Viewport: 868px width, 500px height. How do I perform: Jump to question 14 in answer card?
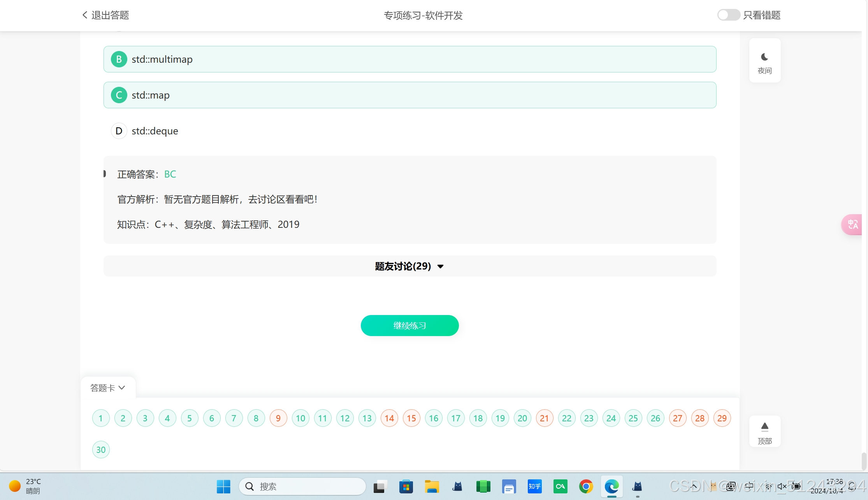pyautogui.click(x=389, y=418)
